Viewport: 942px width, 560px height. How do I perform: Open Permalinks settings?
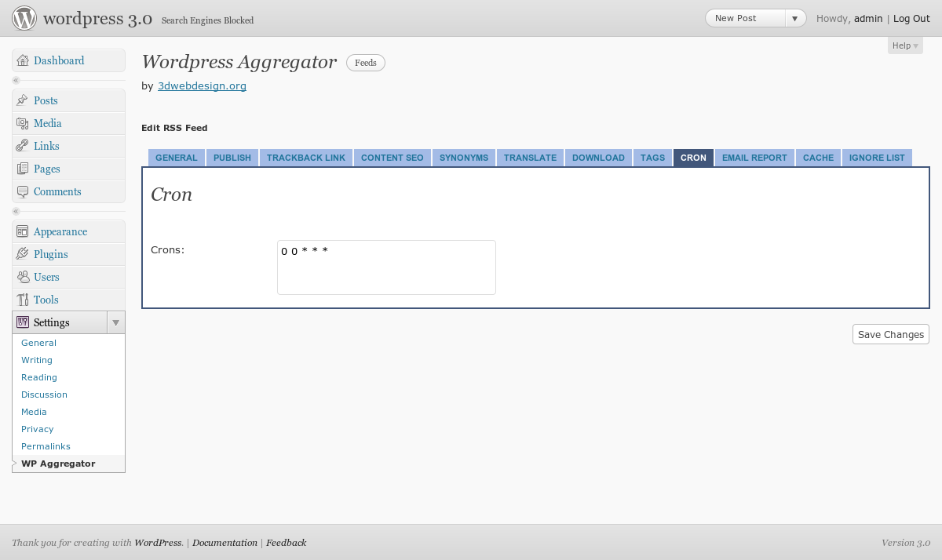[46, 446]
